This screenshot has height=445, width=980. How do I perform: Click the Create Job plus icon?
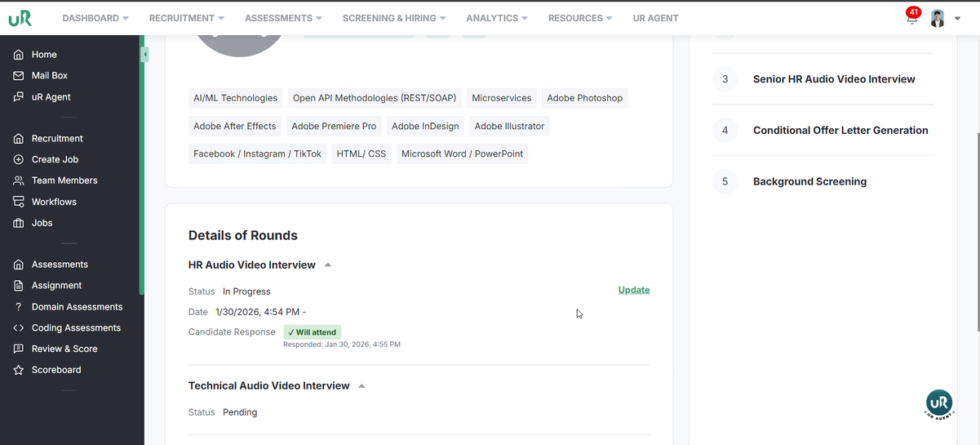tap(19, 160)
